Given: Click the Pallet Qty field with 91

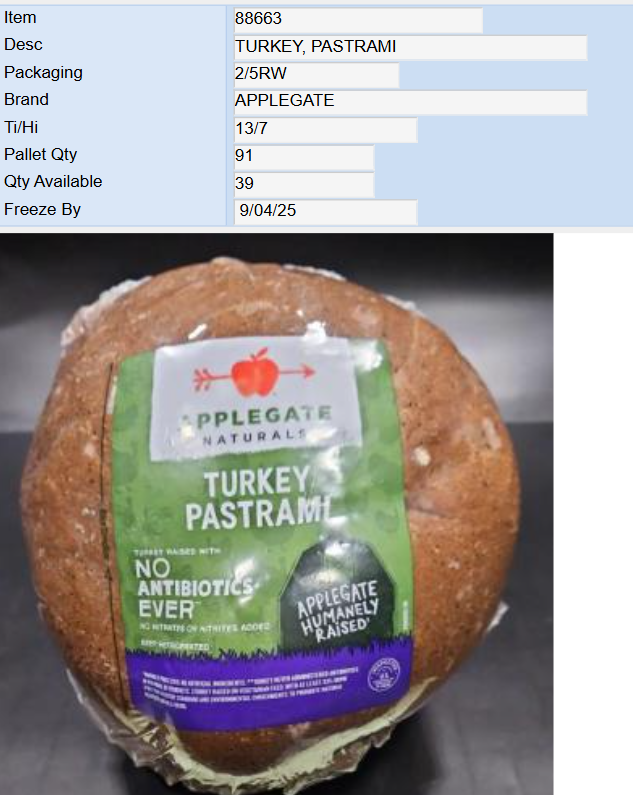Looking at the screenshot, I should [x=304, y=156].
